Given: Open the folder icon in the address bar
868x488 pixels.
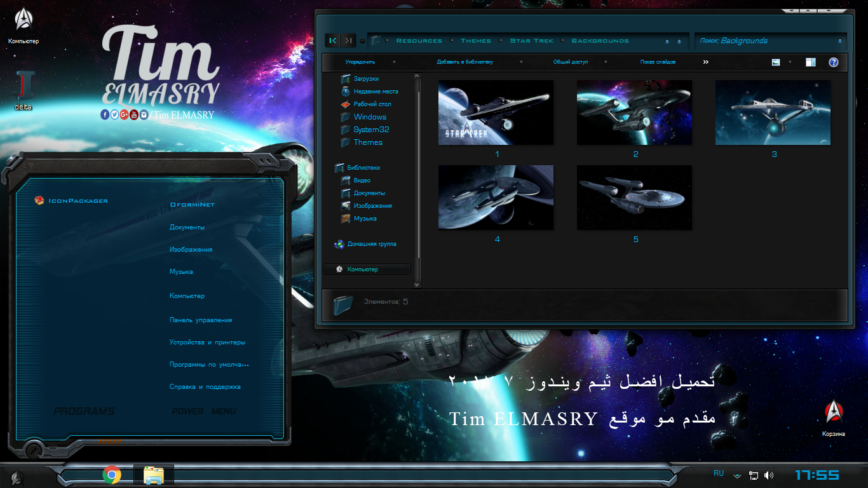Looking at the screenshot, I should pyautogui.click(x=376, y=41).
